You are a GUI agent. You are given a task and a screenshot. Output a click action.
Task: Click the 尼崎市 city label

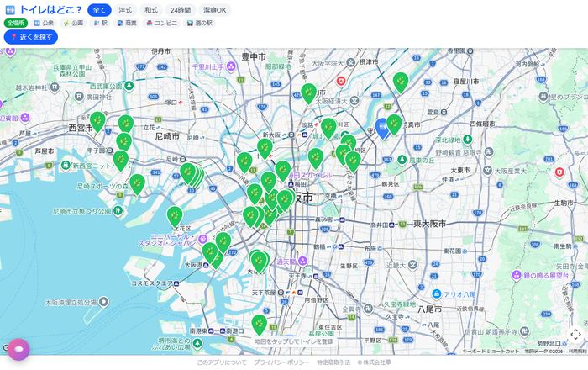click(x=167, y=136)
